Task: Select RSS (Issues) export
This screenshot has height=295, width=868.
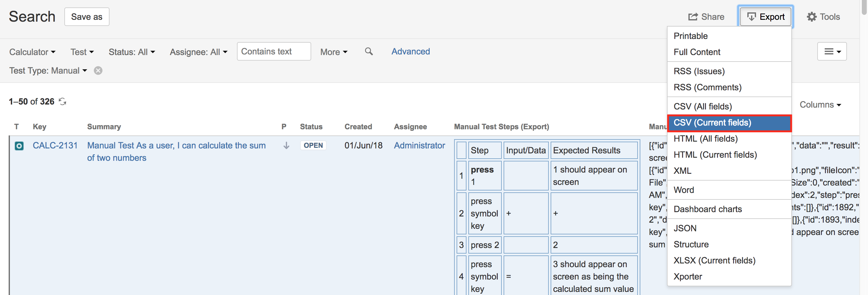Action: coord(729,71)
